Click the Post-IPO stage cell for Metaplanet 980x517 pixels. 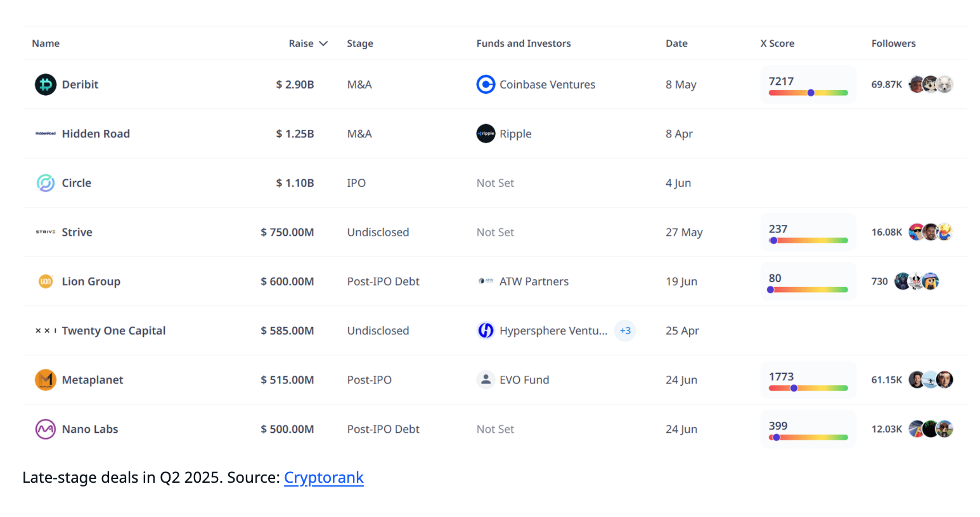[x=370, y=380]
